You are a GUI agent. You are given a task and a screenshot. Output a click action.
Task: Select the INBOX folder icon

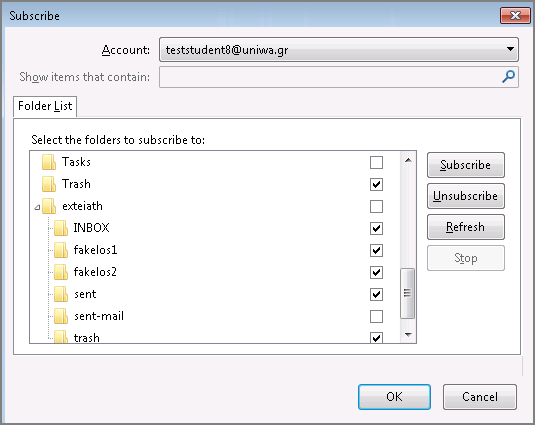(x=61, y=228)
